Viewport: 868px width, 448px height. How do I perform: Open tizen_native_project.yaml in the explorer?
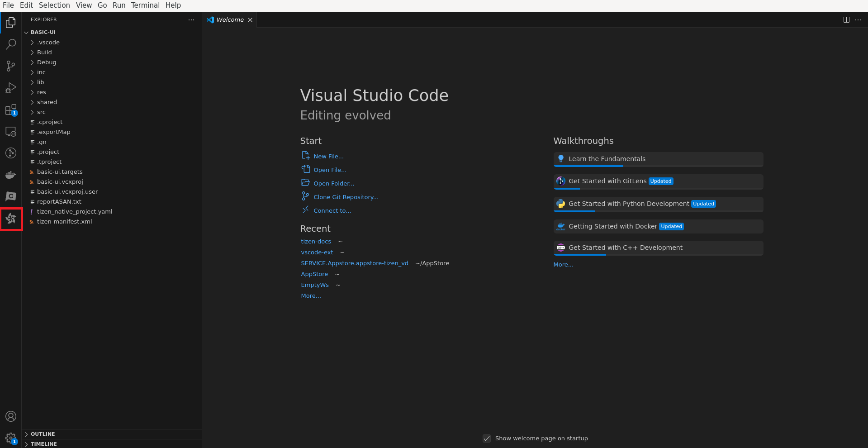click(x=75, y=211)
